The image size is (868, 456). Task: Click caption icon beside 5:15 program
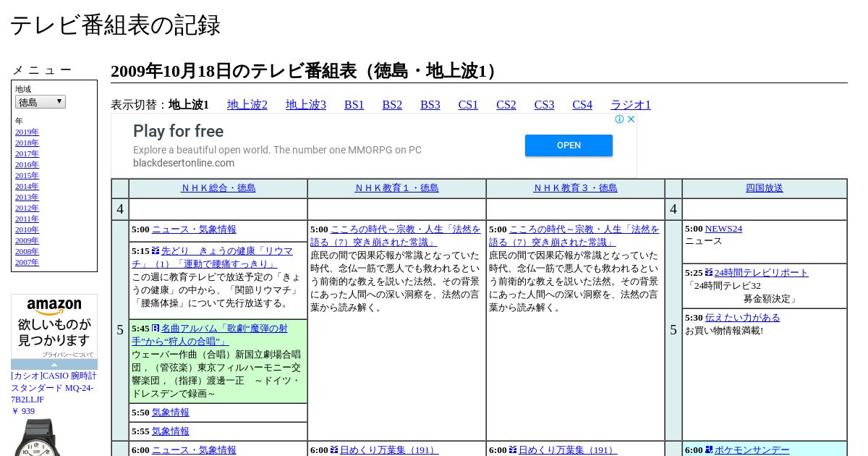click(x=156, y=250)
